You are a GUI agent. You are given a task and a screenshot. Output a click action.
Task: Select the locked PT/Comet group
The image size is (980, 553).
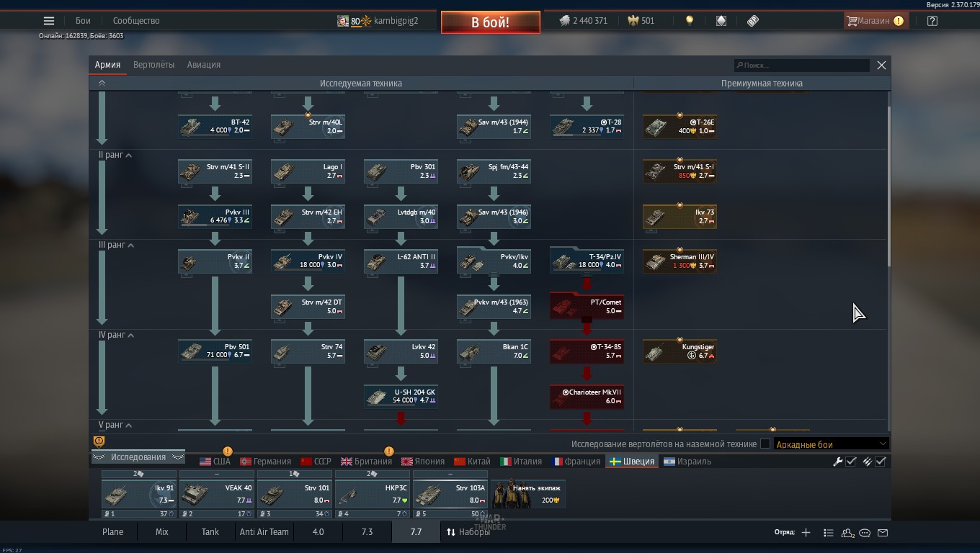(x=587, y=306)
